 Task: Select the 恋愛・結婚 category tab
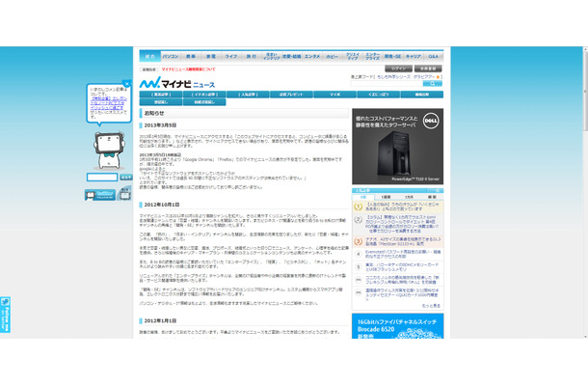tap(292, 56)
